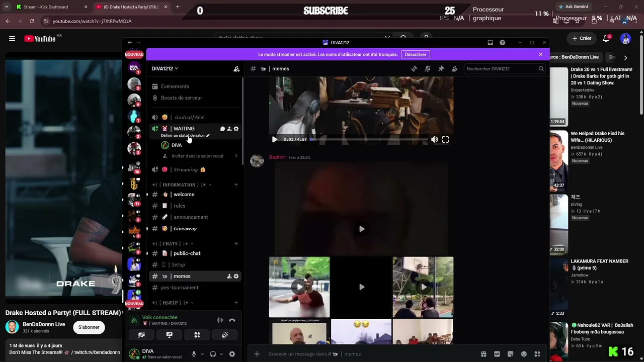Open the sticker picker
The image size is (644, 362).
510,354
